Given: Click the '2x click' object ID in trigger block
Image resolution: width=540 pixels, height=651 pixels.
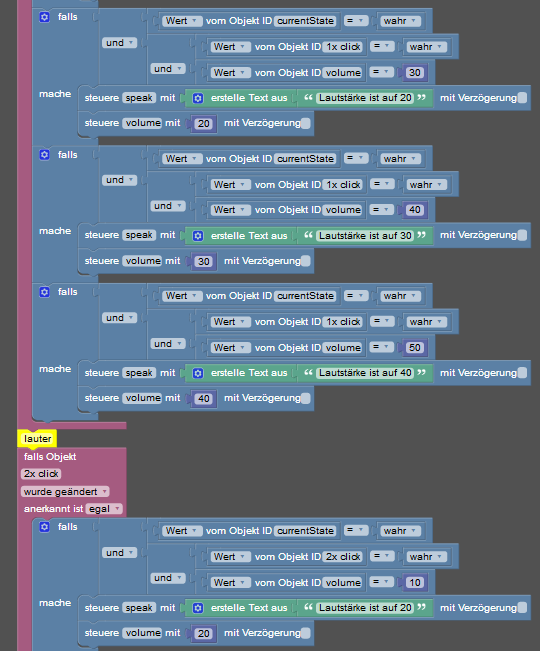Looking at the screenshot, I should 41,474.
